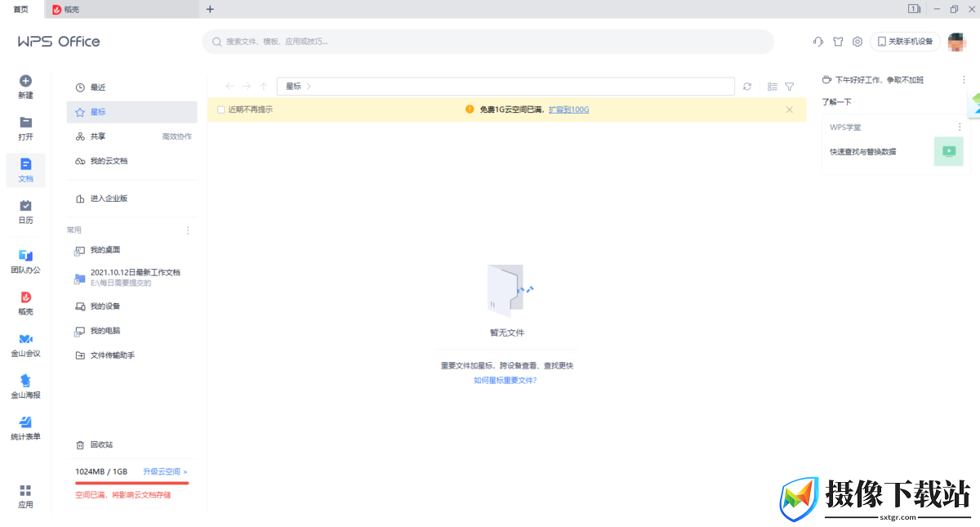Click the window count indicator icon
This screenshot has height=527, width=980.
914,9
